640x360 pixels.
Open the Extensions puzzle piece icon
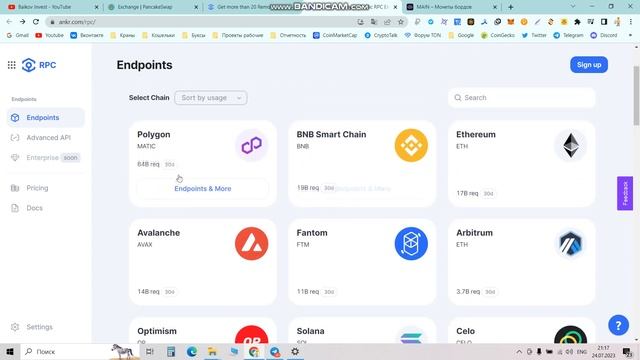click(x=577, y=22)
